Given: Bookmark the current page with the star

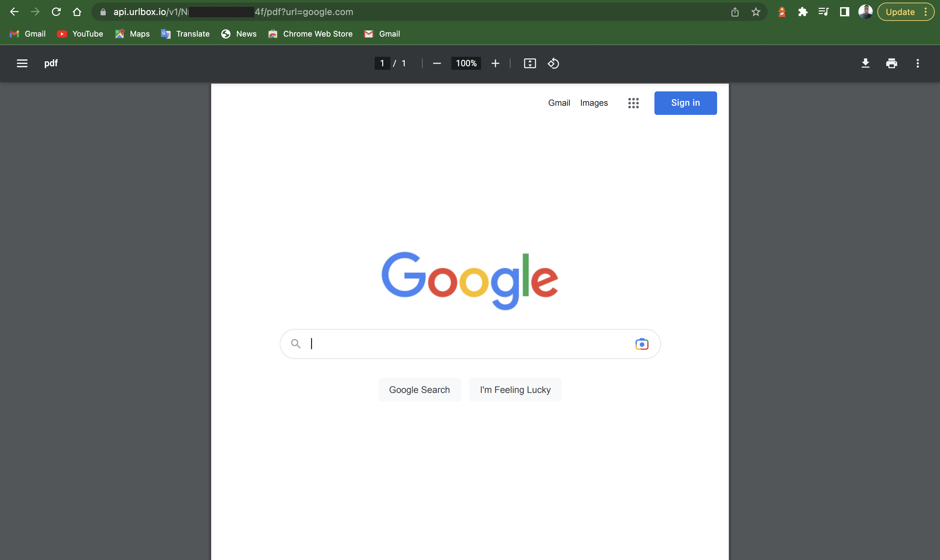Looking at the screenshot, I should (x=756, y=12).
